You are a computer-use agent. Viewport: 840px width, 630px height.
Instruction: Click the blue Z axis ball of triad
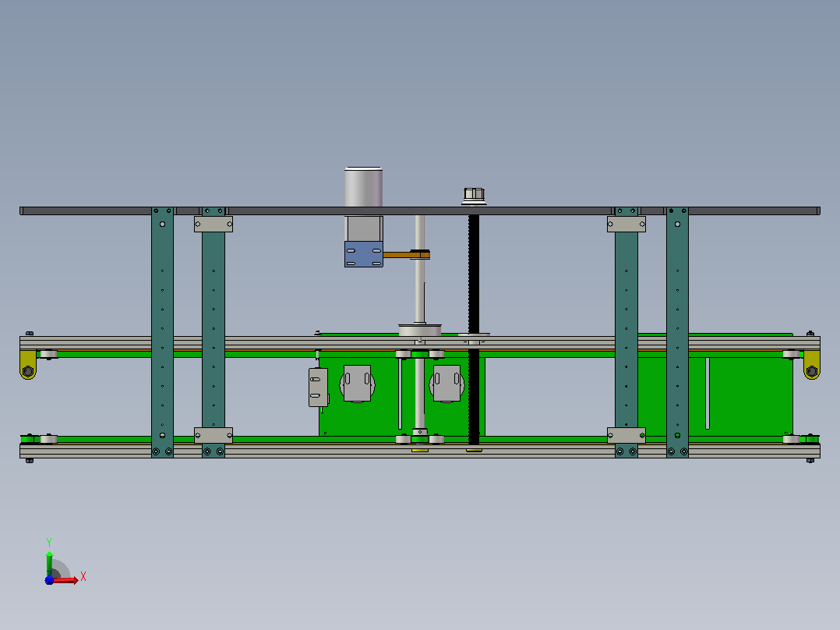coord(49,580)
